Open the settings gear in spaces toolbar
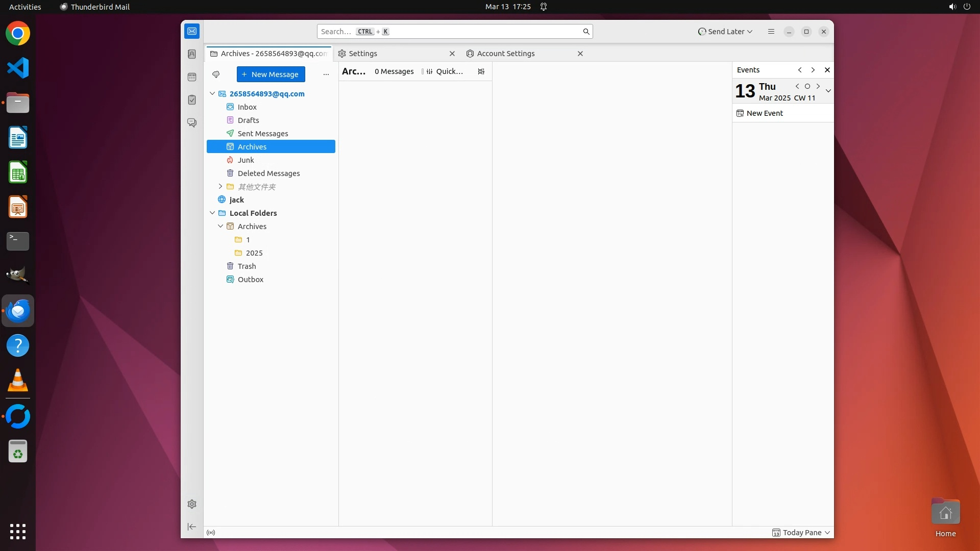The image size is (980, 551). point(192,504)
